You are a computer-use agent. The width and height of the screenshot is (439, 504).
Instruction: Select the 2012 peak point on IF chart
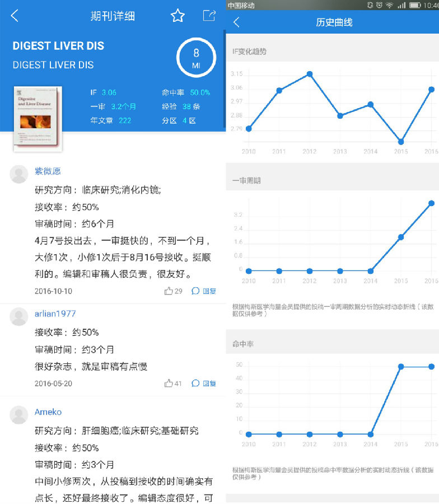[309, 74]
